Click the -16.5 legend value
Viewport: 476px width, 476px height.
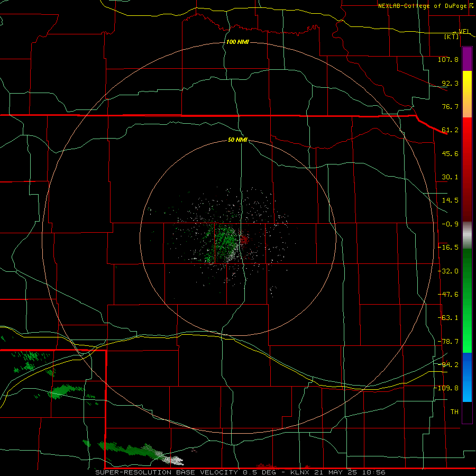coord(448,248)
